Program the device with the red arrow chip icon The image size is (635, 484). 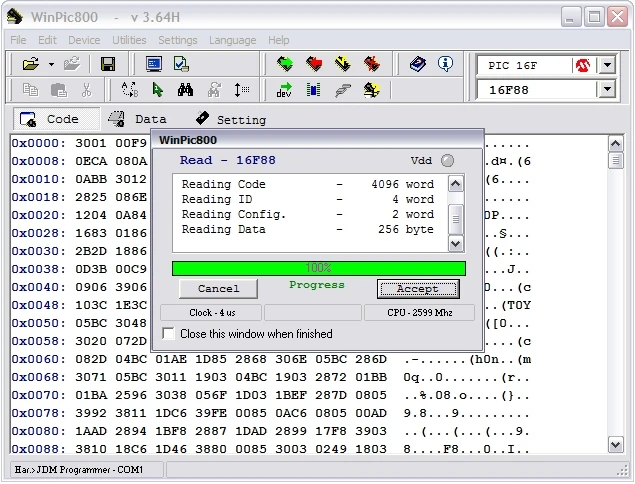pos(314,64)
